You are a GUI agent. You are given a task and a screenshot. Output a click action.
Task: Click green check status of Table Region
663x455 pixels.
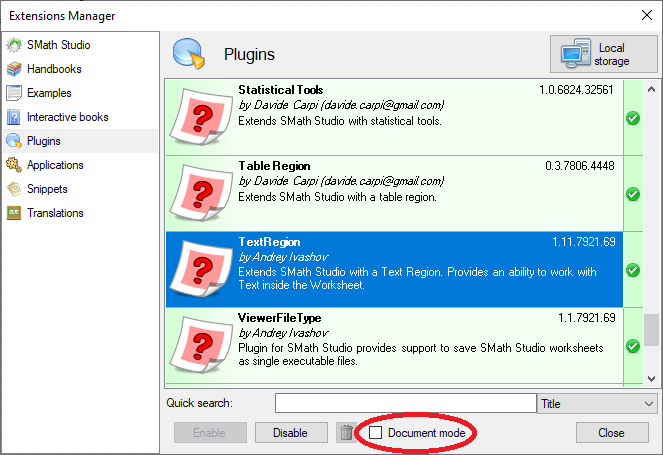[x=632, y=194]
